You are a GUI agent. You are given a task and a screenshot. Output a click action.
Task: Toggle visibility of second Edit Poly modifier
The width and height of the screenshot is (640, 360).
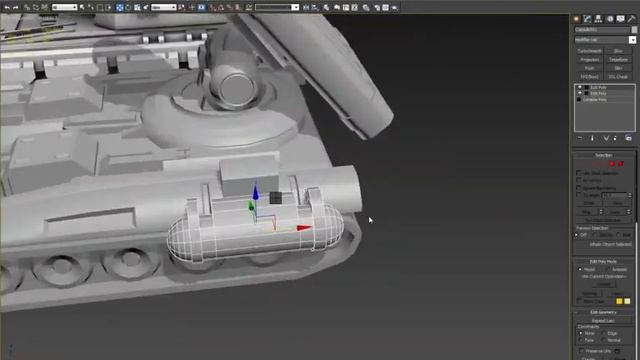coord(580,93)
